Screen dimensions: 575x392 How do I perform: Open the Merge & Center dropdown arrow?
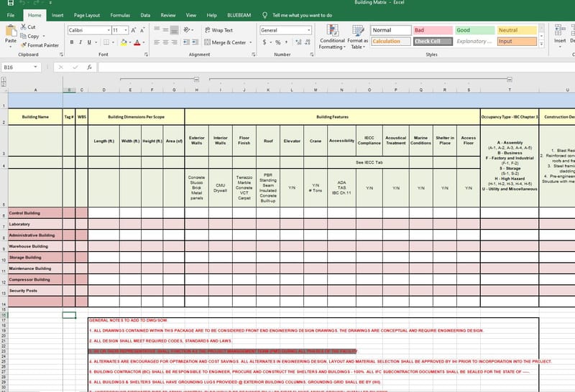point(252,42)
